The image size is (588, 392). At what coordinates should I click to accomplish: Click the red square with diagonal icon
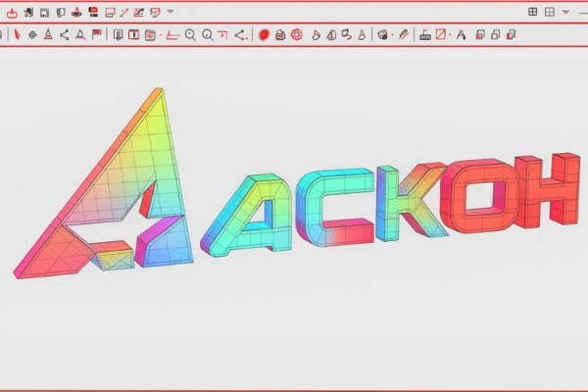coord(441,34)
